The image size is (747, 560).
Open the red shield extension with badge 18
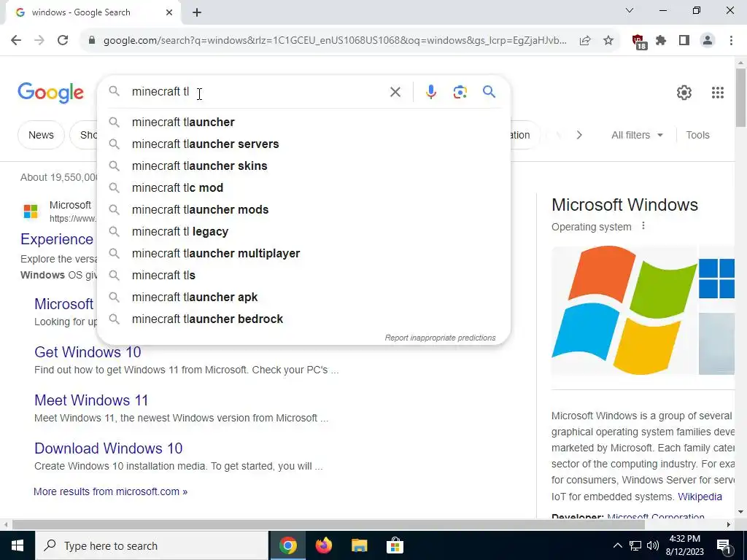(x=639, y=42)
